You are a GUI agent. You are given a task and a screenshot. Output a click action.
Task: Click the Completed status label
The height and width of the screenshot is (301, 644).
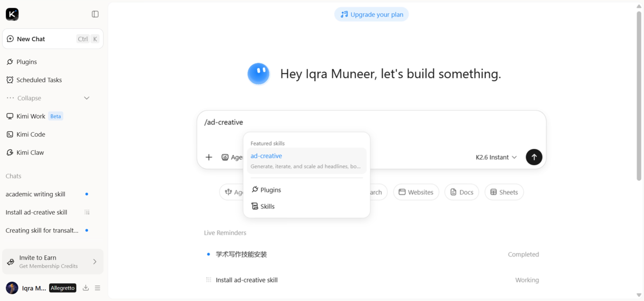tap(523, 254)
